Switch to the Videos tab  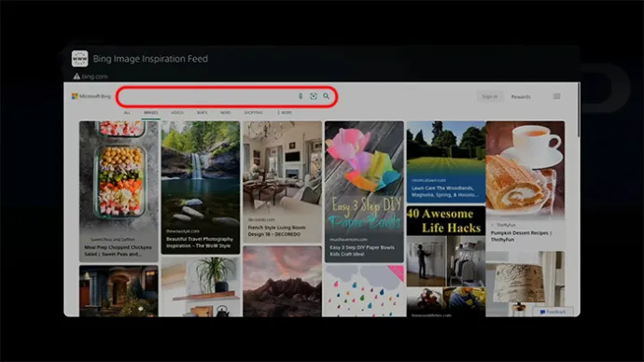pos(177,113)
